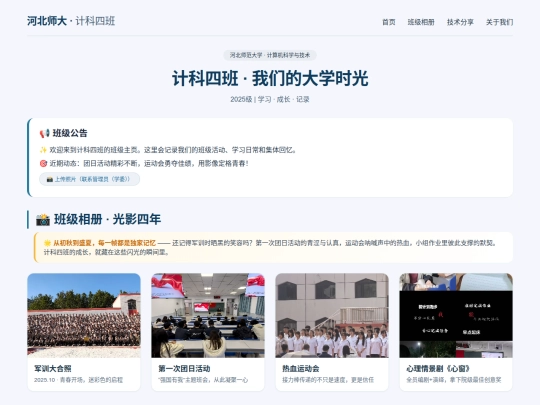
Task: Go to 班级相册 in navigation
Action: click(x=421, y=22)
